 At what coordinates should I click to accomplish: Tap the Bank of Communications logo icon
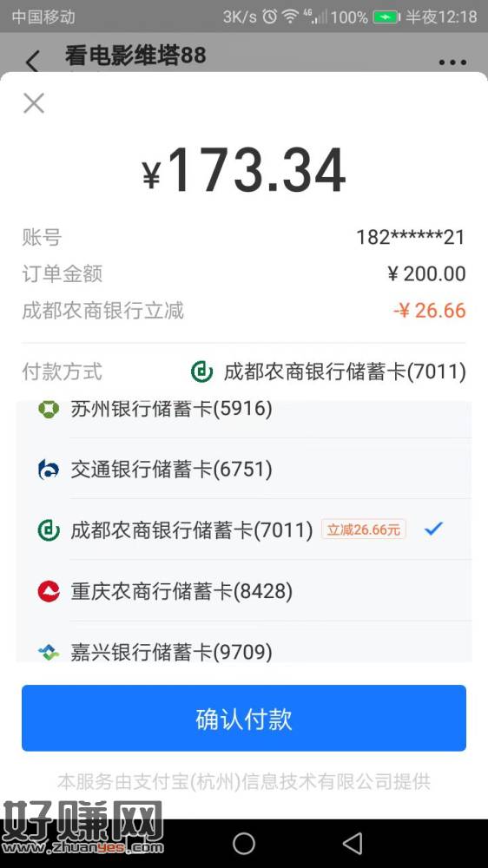[49, 470]
